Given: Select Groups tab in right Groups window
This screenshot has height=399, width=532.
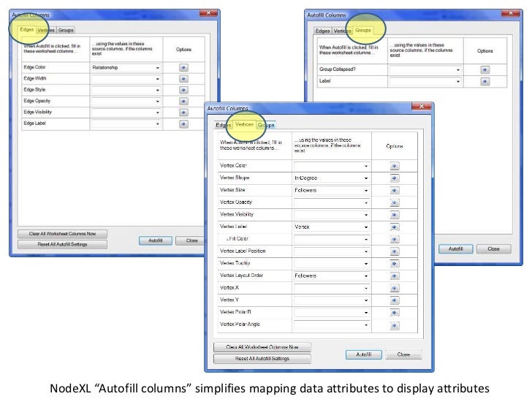Looking at the screenshot, I should (x=362, y=30).
